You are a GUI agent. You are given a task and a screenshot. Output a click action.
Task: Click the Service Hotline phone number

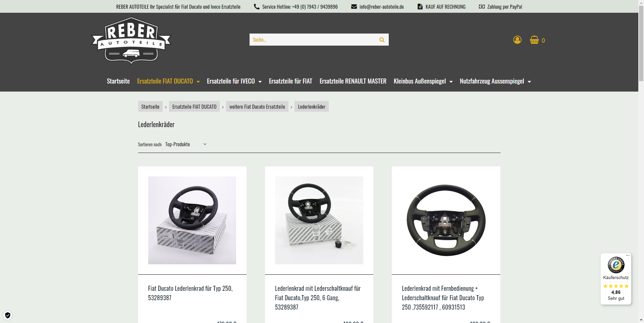[x=315, y=7]
